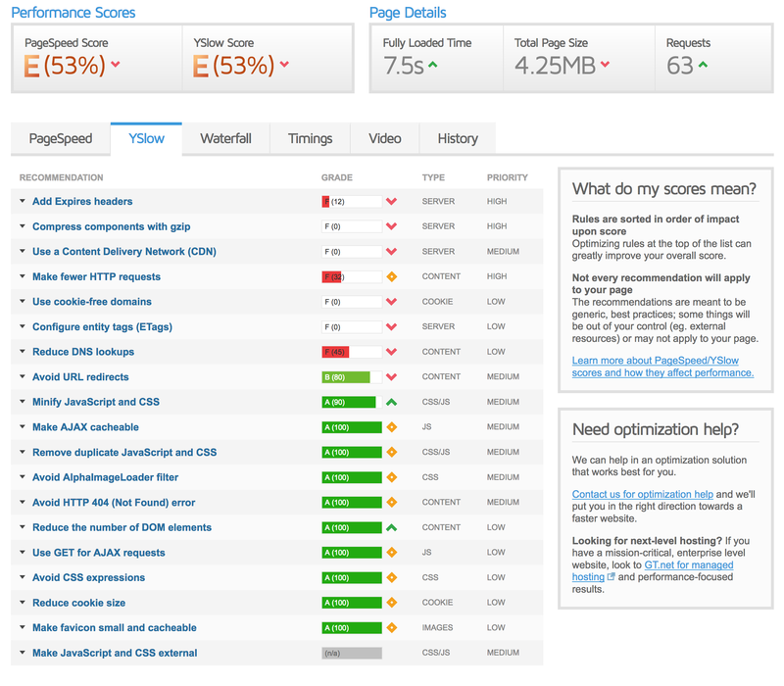Expand the Use a Content Delivery Network triangle
This screenshot has height=686, width=784.
tap(23, 251)
